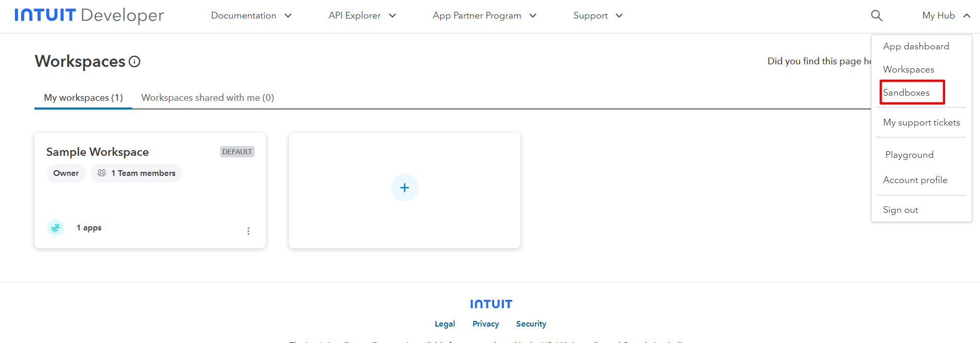
Task: Click the plus icon to add workspace
Action: coord(405,188)
